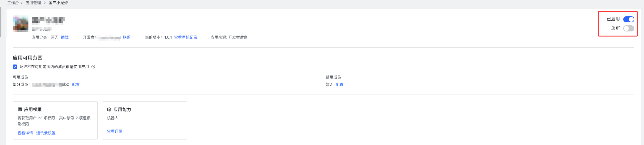Click 配置 for 可用成员
Viewport: 644px width, 145px height.
[x=76, y=84]
